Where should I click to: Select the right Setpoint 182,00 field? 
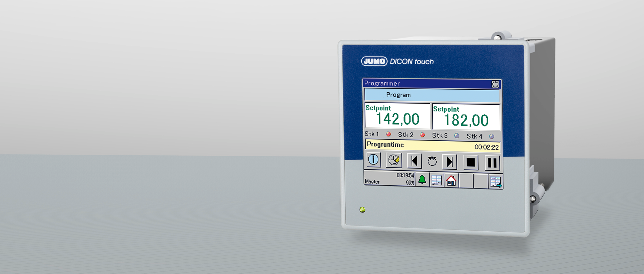[466, 117]
